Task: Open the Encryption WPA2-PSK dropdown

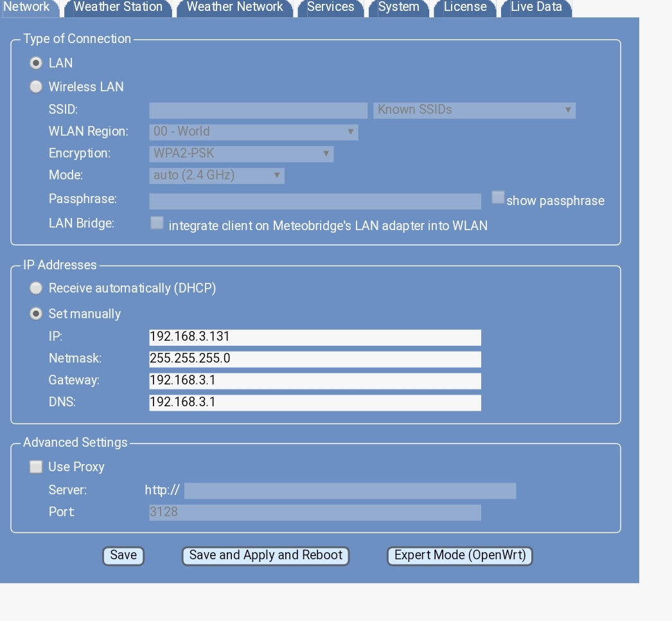Action: [x=241, y=154]
